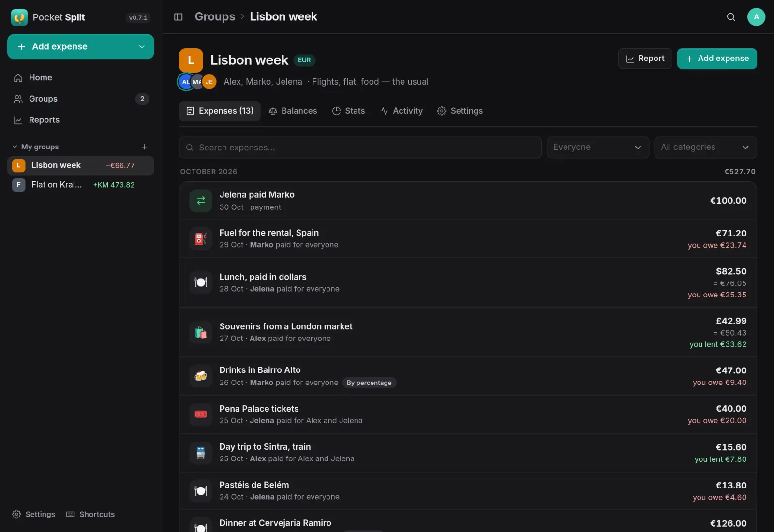Screen dimensions: 774x532
Task: Open the Everyone member filter dropdown
Action: pyautogui.click(x=597, y=148)
